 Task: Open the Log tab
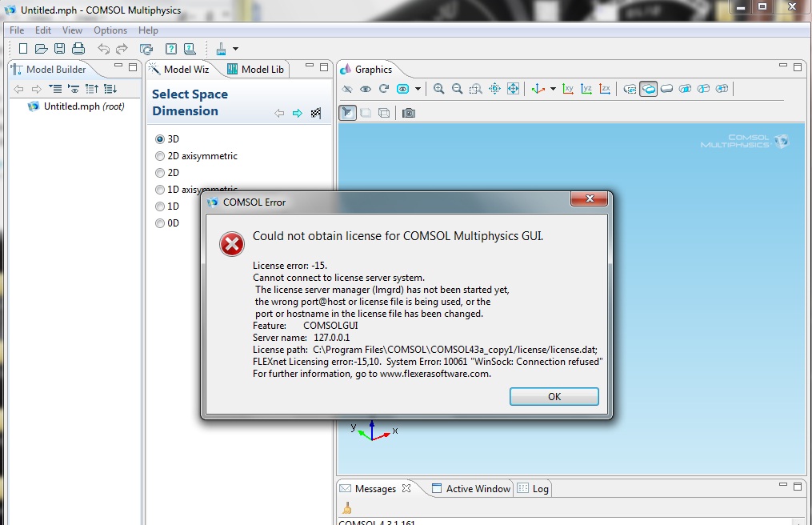(x=533, y=489)
